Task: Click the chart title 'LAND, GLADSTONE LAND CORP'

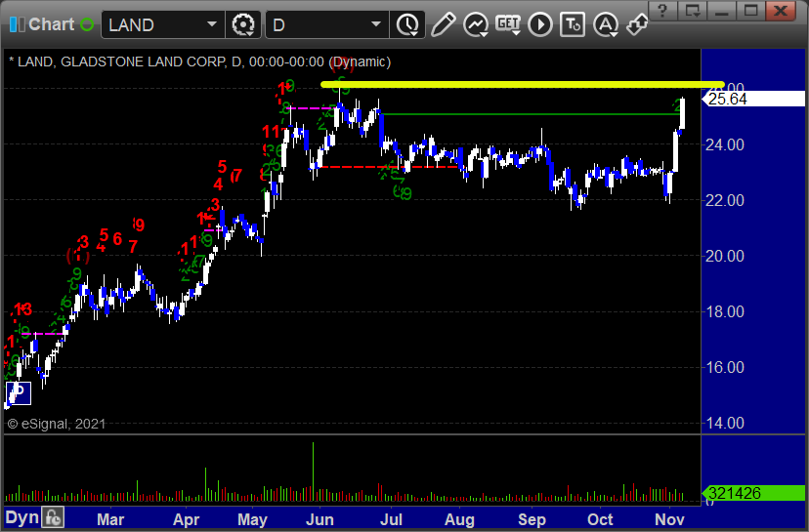Action: pyautogui.click(x=121, y=61)
